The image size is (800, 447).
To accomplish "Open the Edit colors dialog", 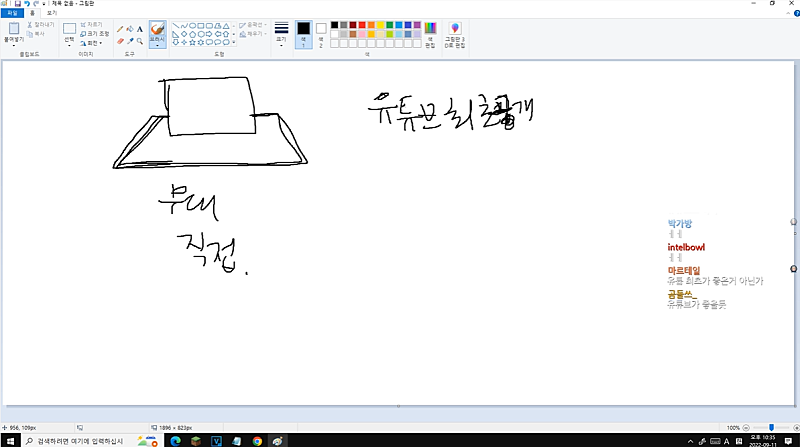I will coord(430,35).
